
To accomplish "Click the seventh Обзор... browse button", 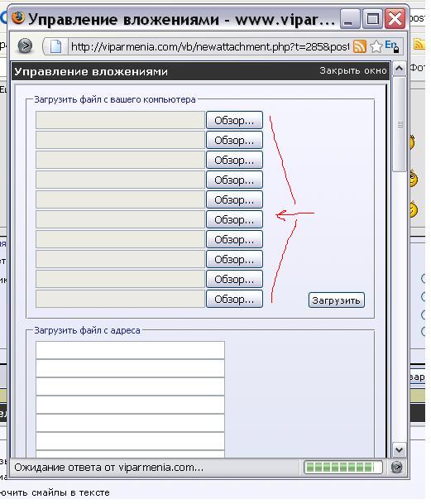I will point(234,239).
